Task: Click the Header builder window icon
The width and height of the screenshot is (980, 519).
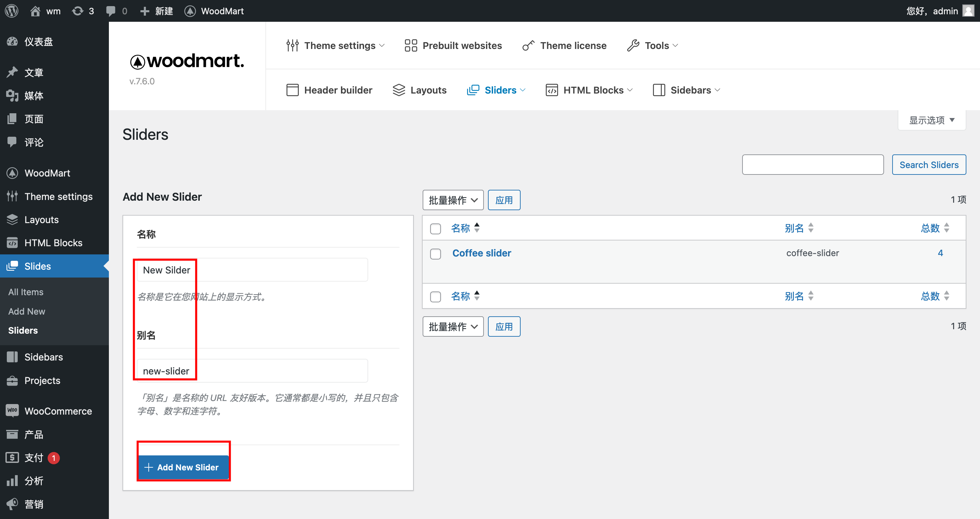Action: pyautogui.click(x=292, y=90)
